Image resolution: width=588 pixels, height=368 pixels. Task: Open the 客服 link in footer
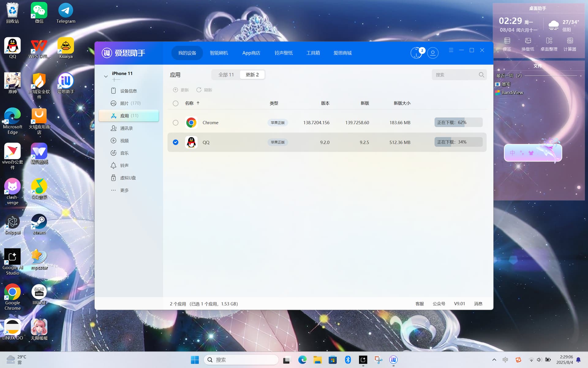[x=420, y=304]
